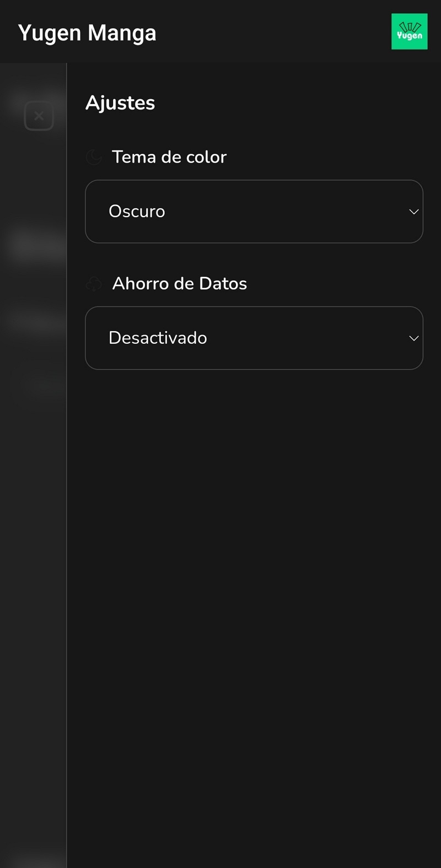
Task: Click the Yugen Manga title
Action: 87,33
